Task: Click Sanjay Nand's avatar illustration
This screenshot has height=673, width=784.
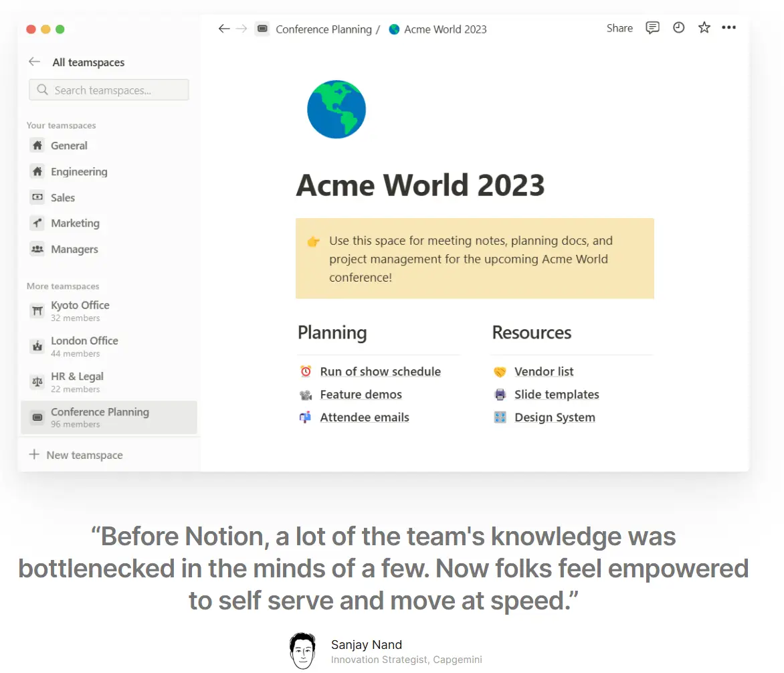Action: click(302, 650)
